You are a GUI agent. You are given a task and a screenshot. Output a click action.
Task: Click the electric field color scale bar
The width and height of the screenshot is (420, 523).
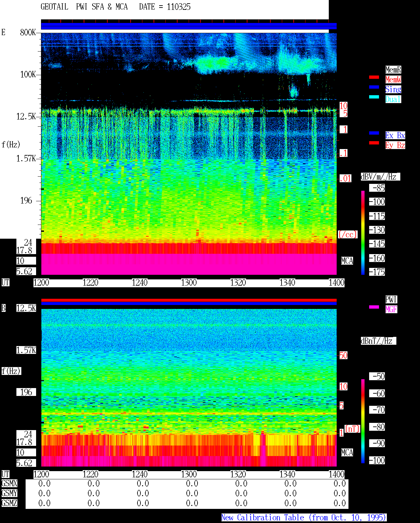[x=363, y=232]
